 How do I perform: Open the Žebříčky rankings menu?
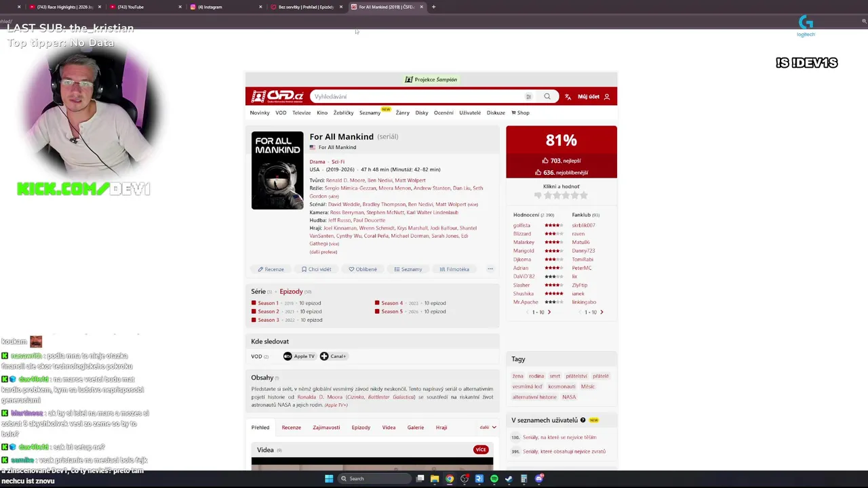point(344,113)
